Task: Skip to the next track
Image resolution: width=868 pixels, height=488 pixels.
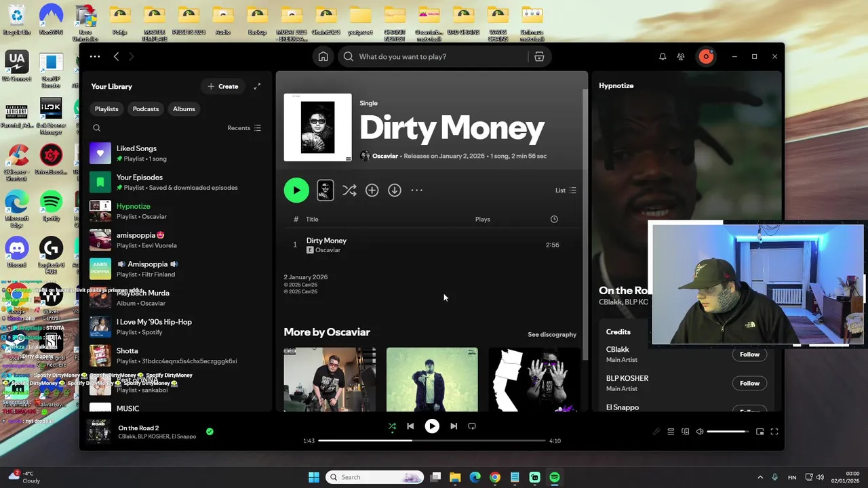Action: coord(454,426)
